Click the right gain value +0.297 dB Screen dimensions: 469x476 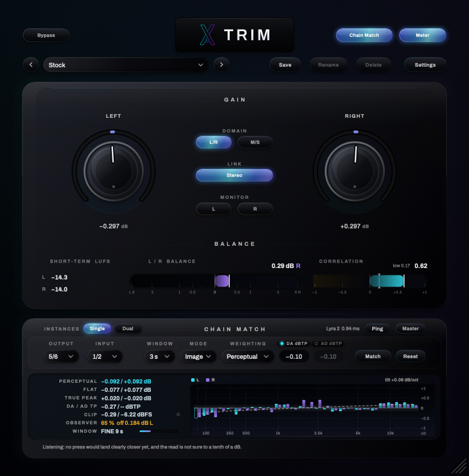coord(355,226)
